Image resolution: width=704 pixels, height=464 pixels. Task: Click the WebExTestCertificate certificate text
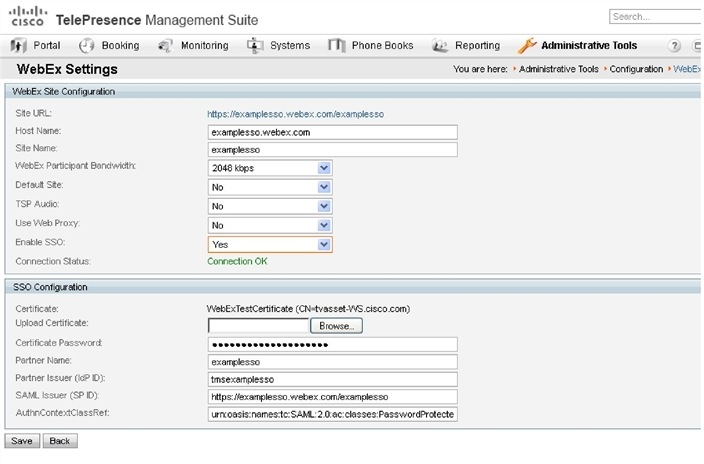point(308,309)
